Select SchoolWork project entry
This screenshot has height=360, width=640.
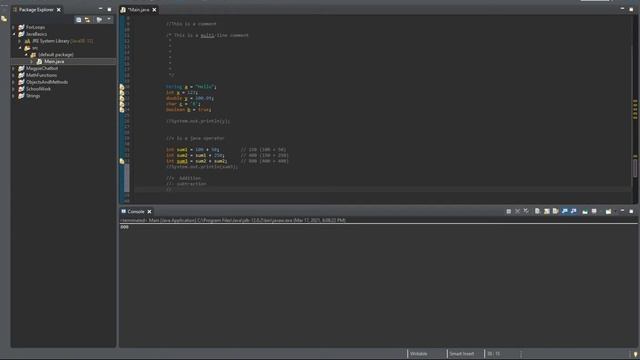point(38,89)
